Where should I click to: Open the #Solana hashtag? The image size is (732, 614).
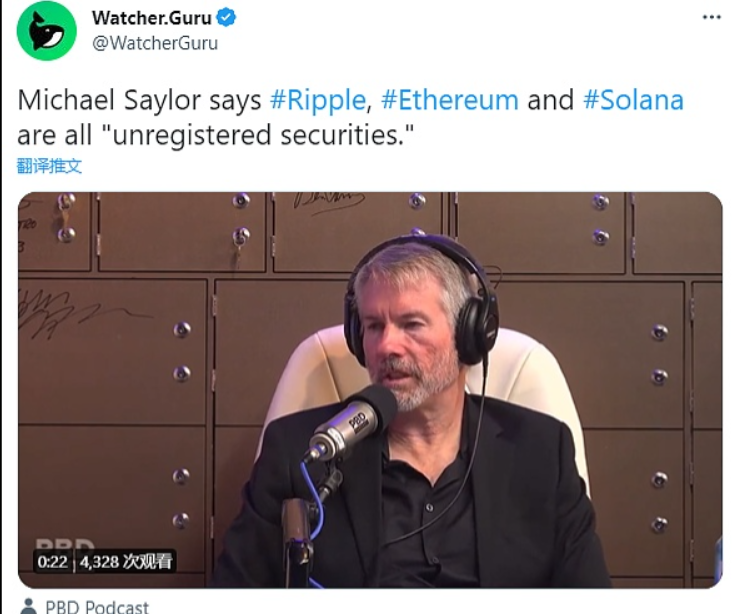(x=633, y=100)
